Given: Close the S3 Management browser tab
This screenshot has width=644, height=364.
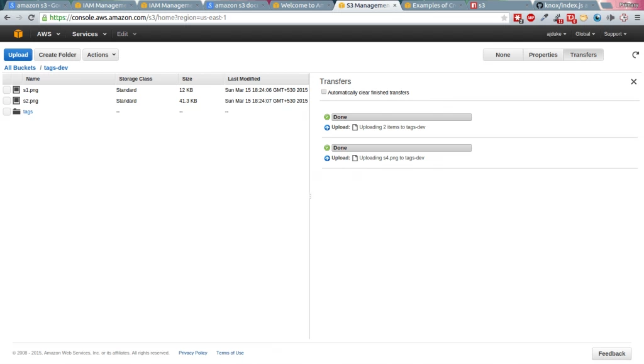Looking at the screenshot, I should tap(395, 5).
